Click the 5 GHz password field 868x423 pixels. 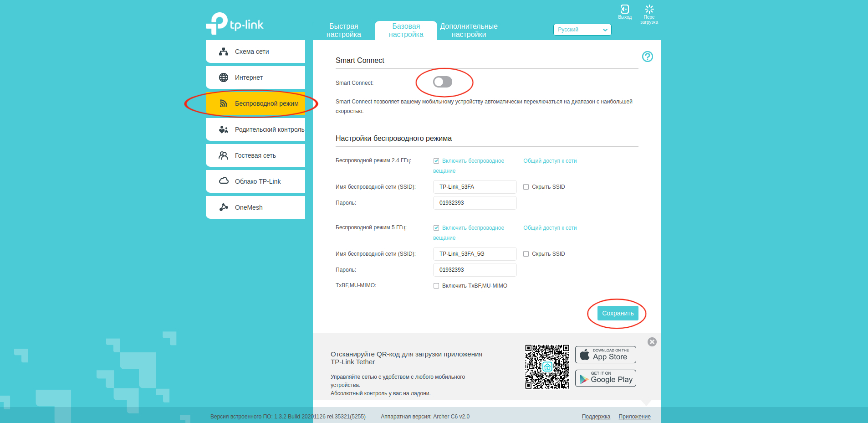tap(475, 270)
